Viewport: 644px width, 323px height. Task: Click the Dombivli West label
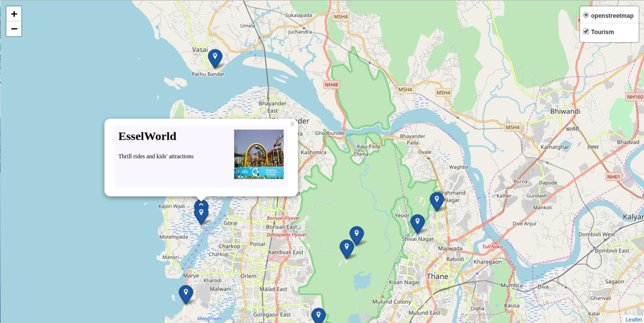(x=596, y=234)
